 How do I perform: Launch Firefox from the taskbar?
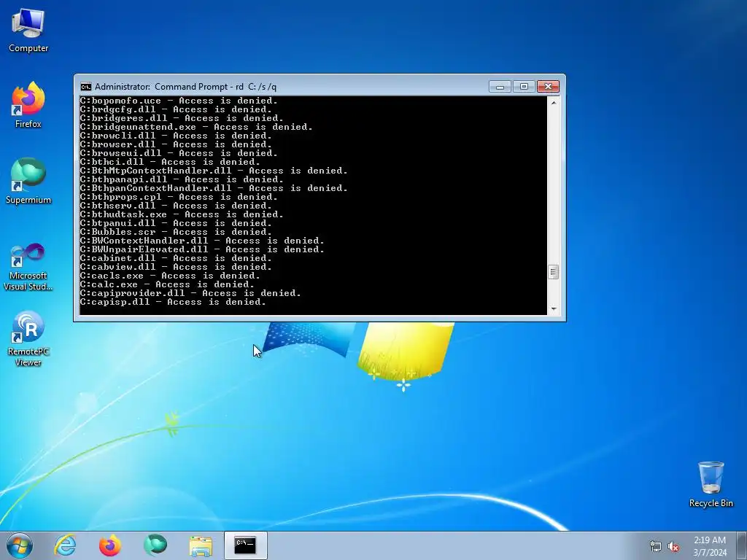[110, 545]
